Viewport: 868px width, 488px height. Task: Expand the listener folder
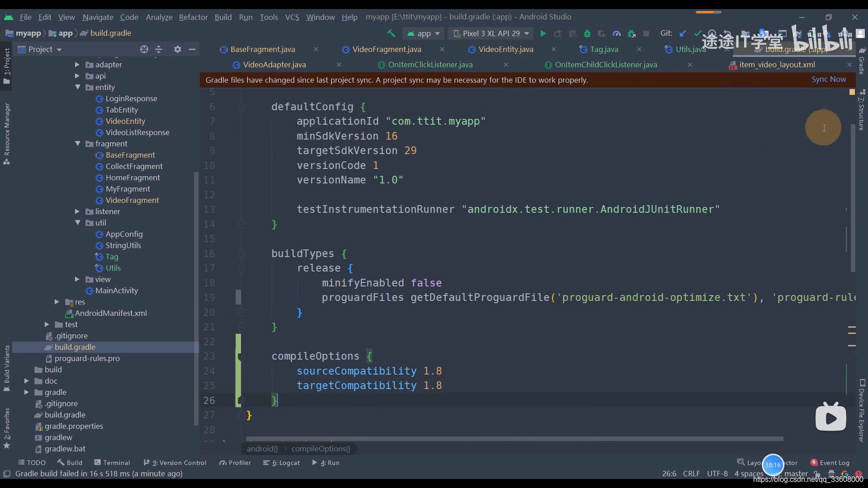pos(77,211)
